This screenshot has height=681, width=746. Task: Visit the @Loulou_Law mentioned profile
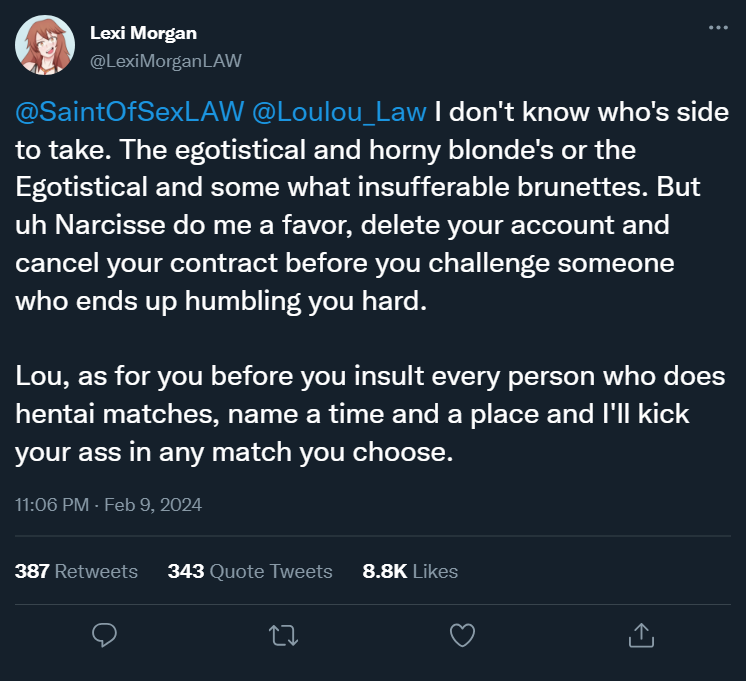[x=340, y=112]
